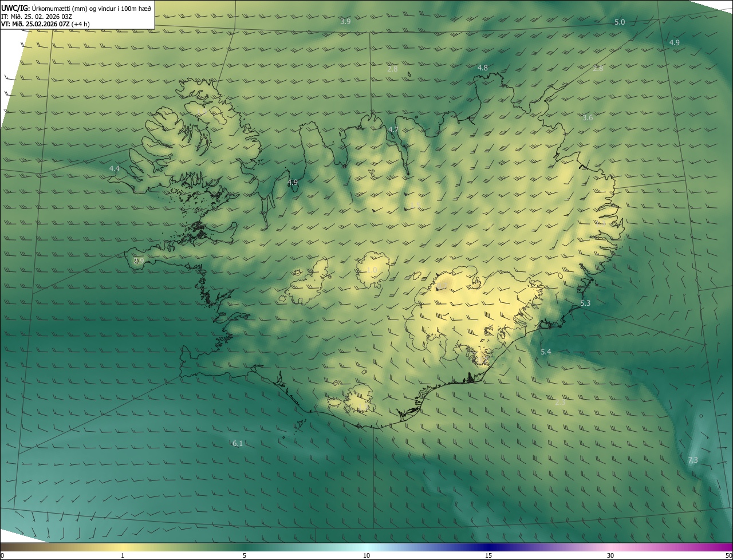This screenshot has height=560, width=733.
Task: Click the map value '4.7'
Action: tap(393, 130)
